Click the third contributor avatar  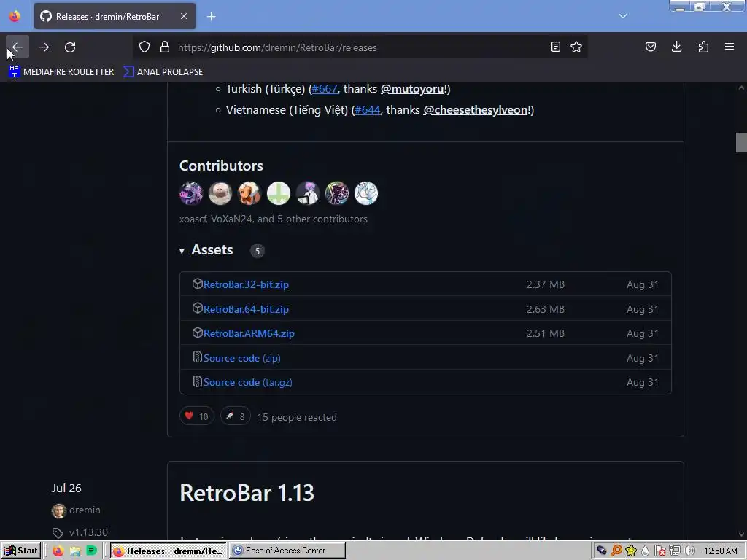(249, 193)
